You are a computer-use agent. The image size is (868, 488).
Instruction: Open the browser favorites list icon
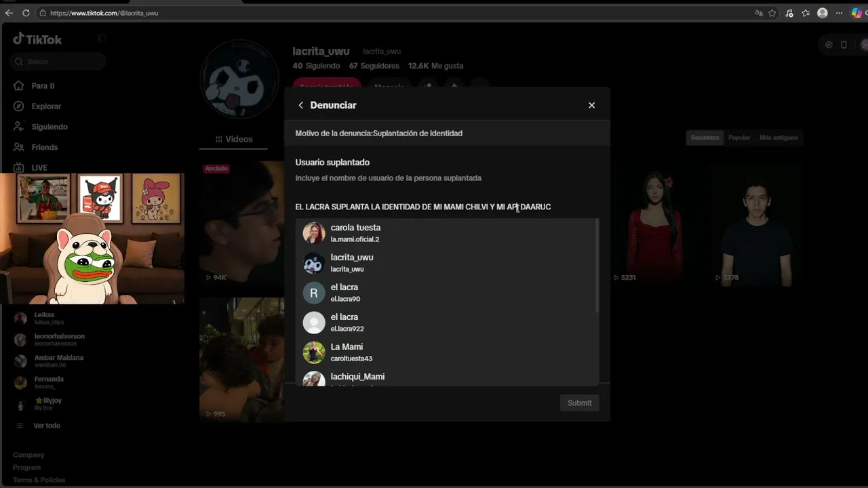(x=806, y=13)
